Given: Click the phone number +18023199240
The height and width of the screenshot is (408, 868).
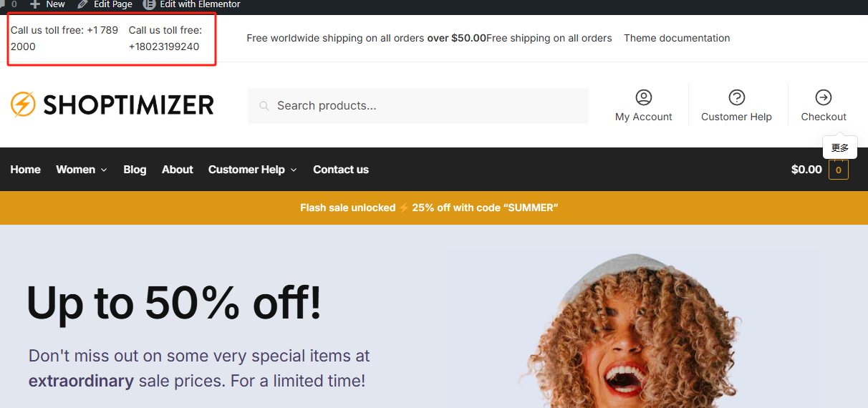Looking at the screenshot, I should [164, 47].
